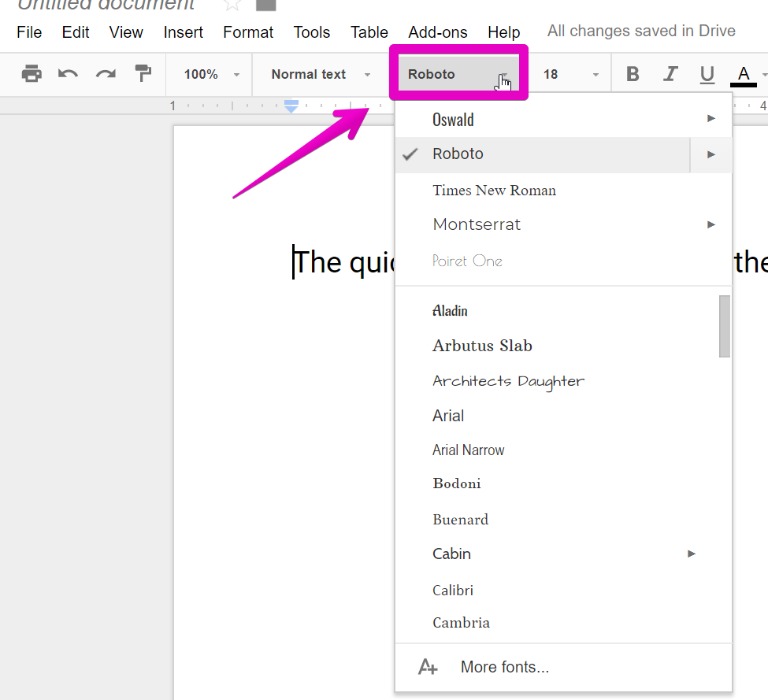This screenshot has width=768, height=700.
Task: Open the Add-ons menu
Action: (437, 32)
